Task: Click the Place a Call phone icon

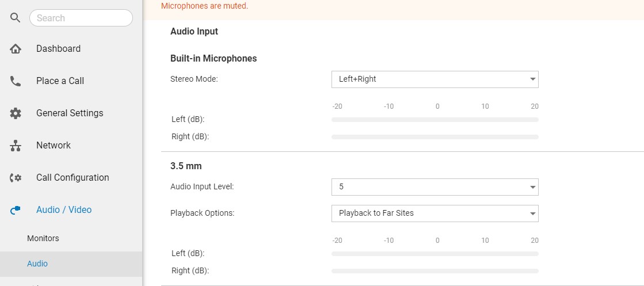Action: click(x=15, y=81)
